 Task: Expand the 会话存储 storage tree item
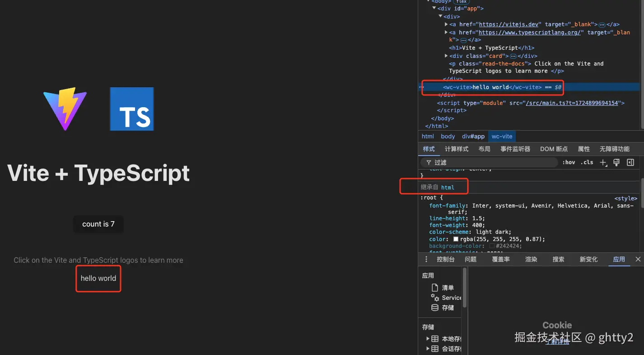pyautogui.click(x=428, y=349)
